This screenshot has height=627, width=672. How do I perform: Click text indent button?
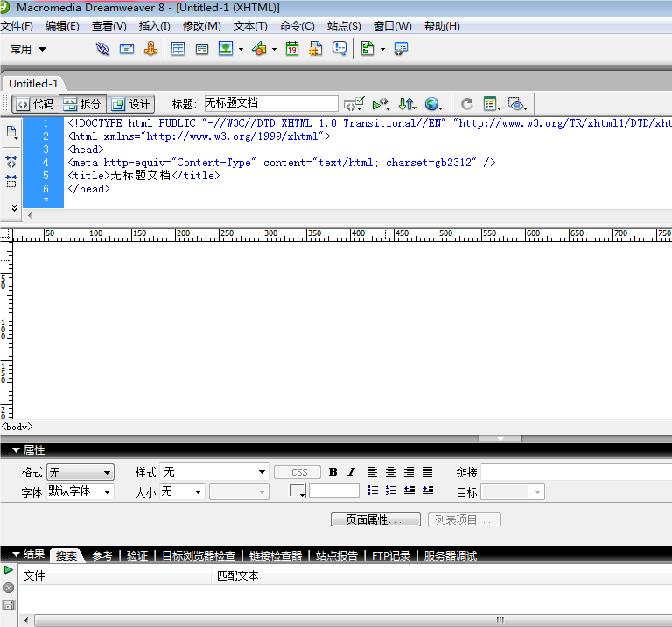coord(428,491)
